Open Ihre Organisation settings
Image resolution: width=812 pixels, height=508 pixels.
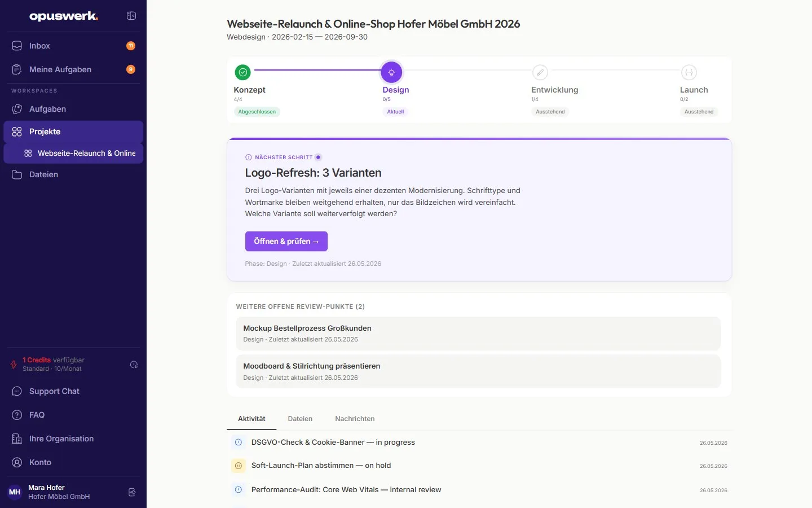tap(73, 439)
